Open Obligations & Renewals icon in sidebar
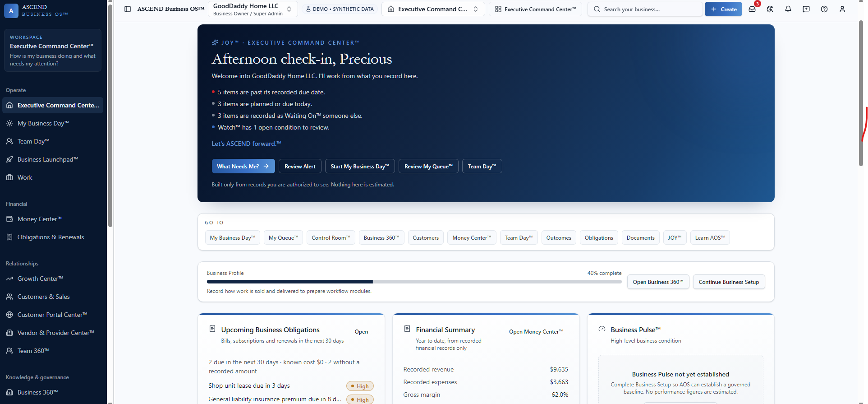The width and height of the screenshot is (868, 404). (x=9, y=237)
